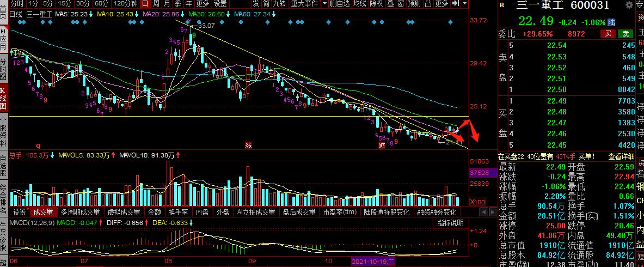The width and height of the screenshot is (644, 267).
Task: Select the 日 daily period
Action: pos(145,4)
